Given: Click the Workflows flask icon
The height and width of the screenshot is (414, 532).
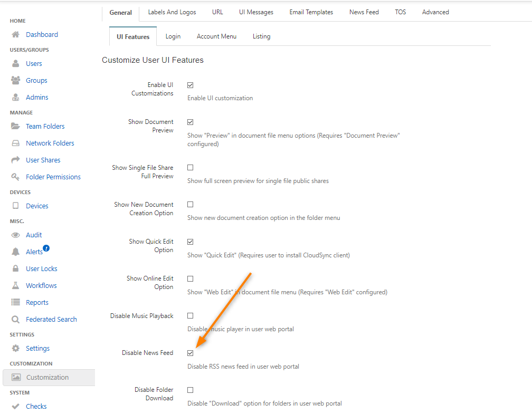Looking at the screenshot, I should click(16, 286).
